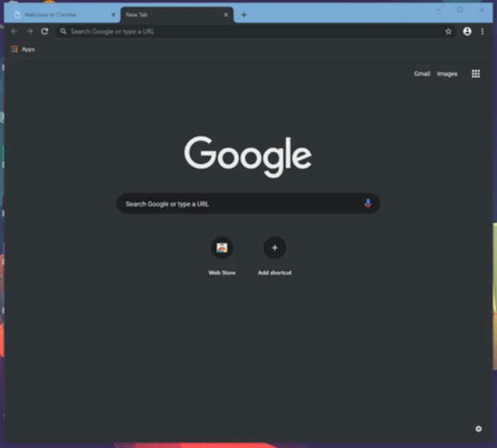Click the Google search box on page

pos(248,203)
